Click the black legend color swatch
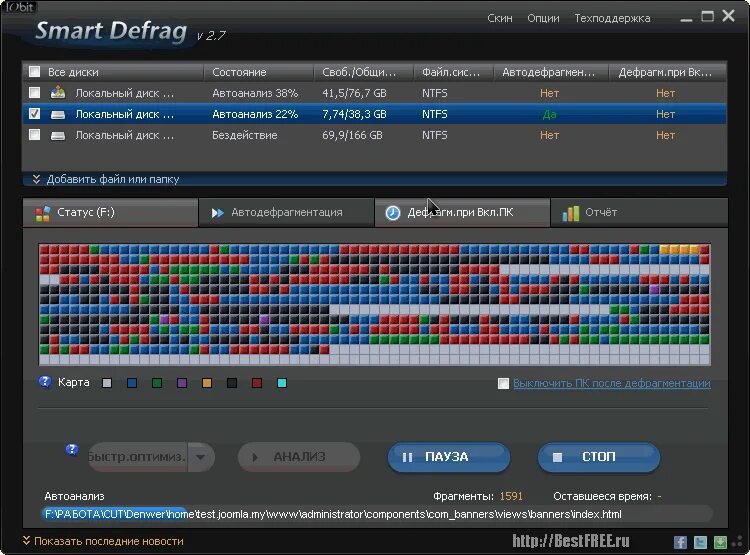 (232, 383)
